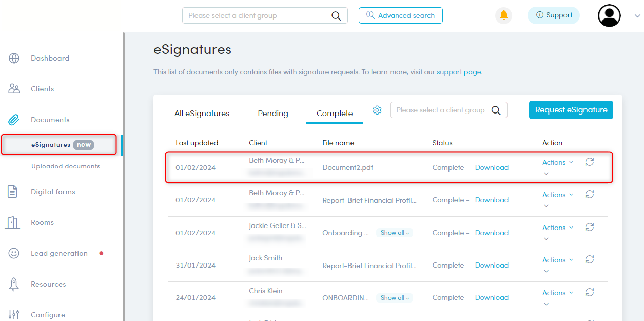Open the Configure sliders icon
This screenshot has height=321, width=644.
tap(14, 315)
